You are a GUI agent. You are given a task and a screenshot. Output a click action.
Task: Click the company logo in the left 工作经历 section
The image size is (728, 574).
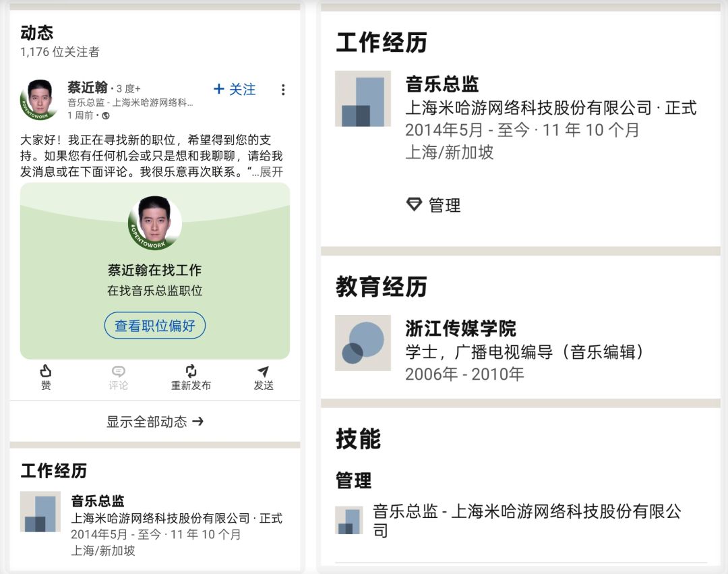coord(40,512)
